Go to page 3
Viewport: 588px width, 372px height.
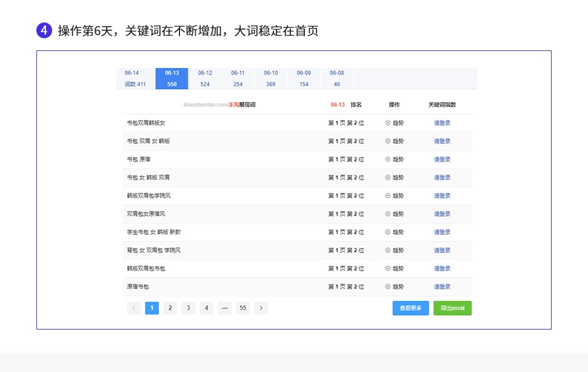tap(189, 308)
